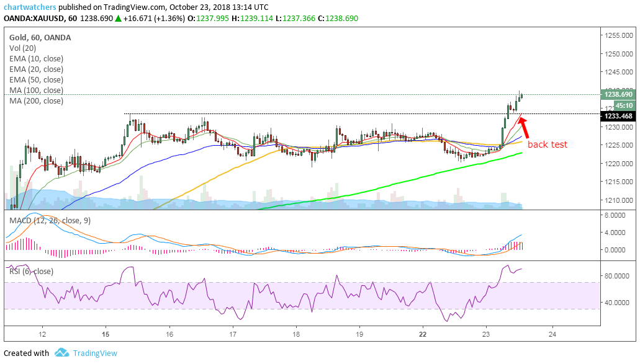
Task: Click the L:1237.366 low value
Action: (295, 19)
